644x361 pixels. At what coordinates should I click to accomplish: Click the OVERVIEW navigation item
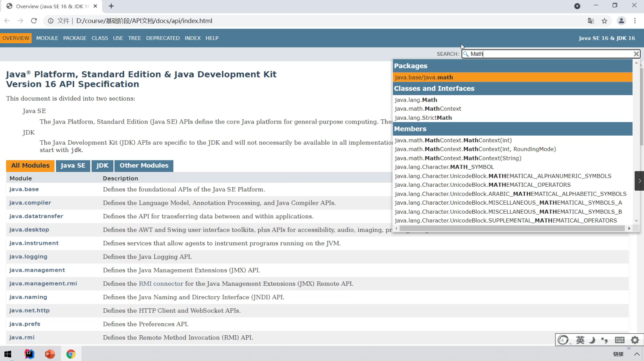(16, 38)
